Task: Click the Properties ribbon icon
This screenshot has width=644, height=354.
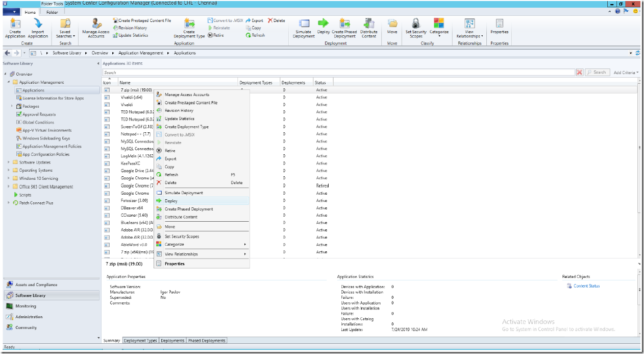Action: [499, 27]
